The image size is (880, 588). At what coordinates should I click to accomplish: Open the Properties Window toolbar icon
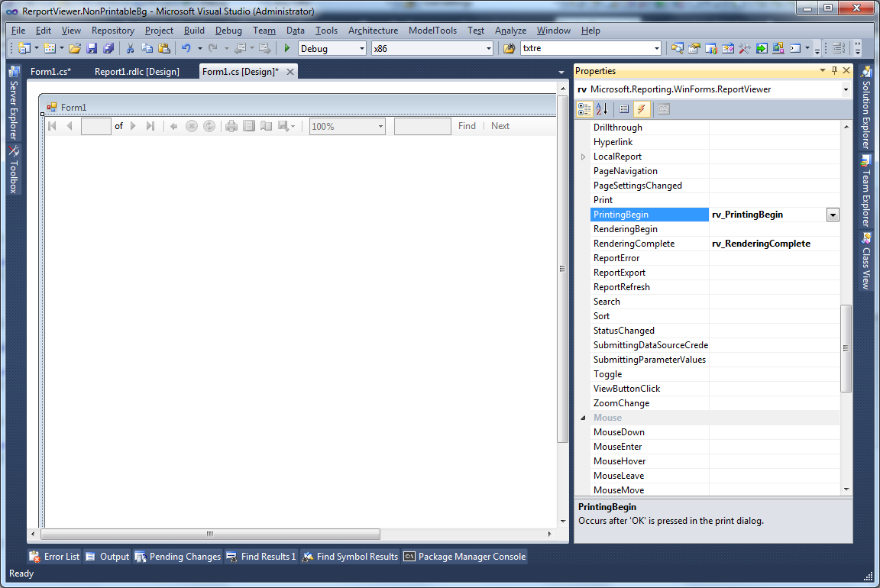[x=694, y=48]
